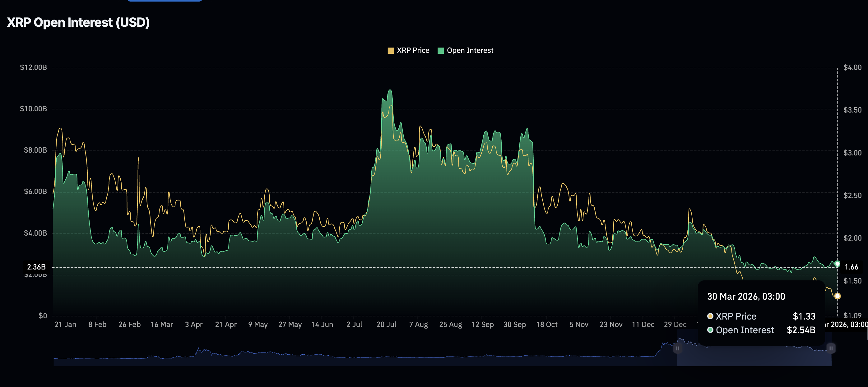Click the left range slider handle
Image resolution: width=868 pixels, height=387 pixels.
(x=677, y=348)
